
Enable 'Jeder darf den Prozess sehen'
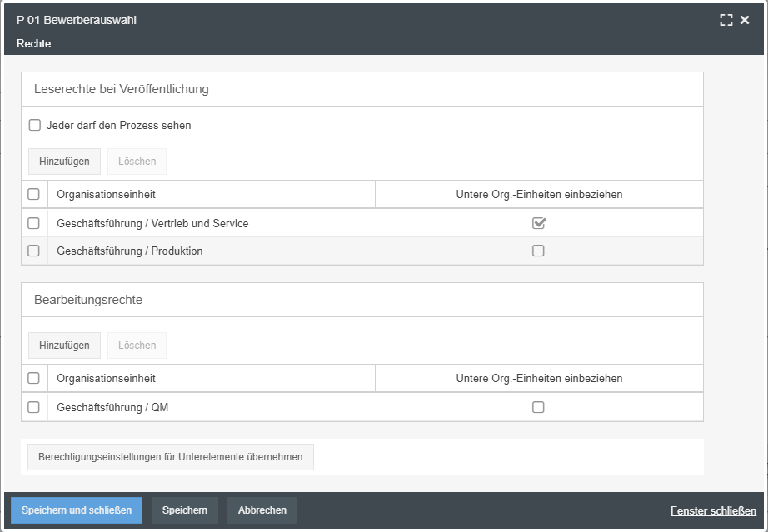click(35, 126)
